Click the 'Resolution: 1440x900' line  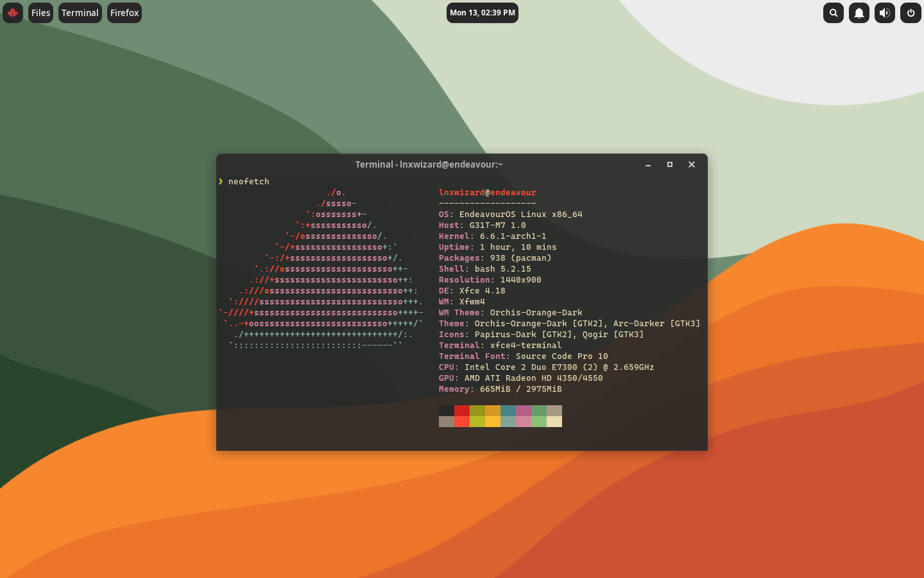tap(490, 280)
